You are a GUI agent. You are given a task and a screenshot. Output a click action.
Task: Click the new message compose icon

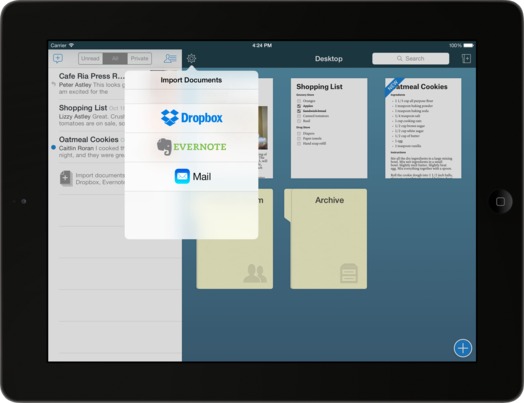coord(58,59)
